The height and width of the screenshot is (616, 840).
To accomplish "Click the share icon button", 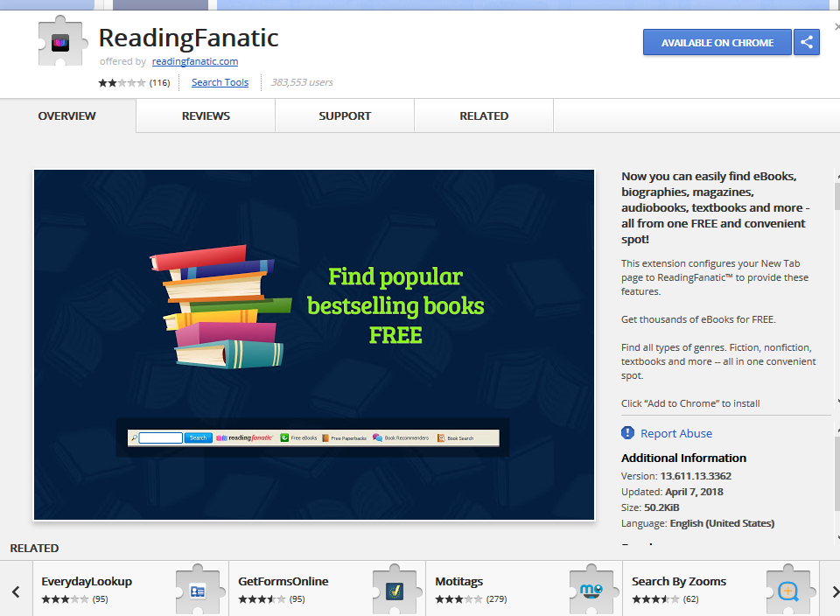I will click(x=807, y=42).
